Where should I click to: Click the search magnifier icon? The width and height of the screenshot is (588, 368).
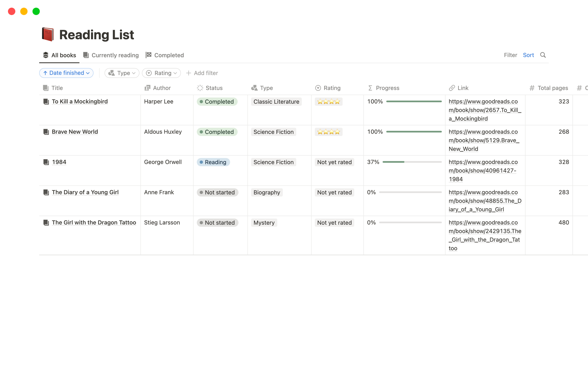pyautogui.click(x=543, y=55)
